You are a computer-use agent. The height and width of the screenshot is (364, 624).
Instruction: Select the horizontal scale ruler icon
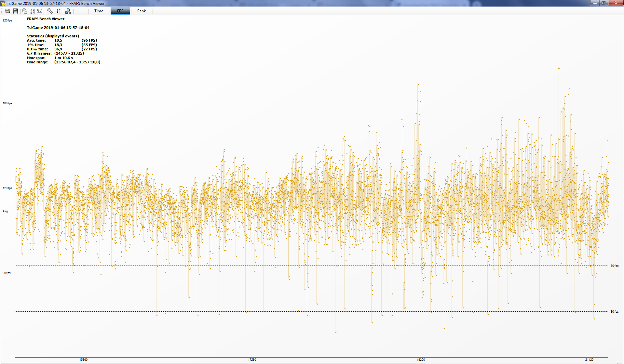pyautogui.click(x=40, y=11)
